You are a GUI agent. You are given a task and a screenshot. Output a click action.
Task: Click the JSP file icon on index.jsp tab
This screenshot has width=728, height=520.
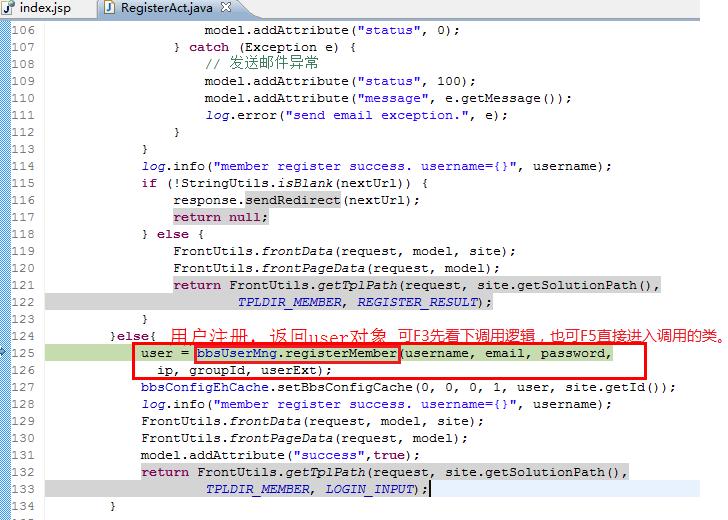point(9,8)
